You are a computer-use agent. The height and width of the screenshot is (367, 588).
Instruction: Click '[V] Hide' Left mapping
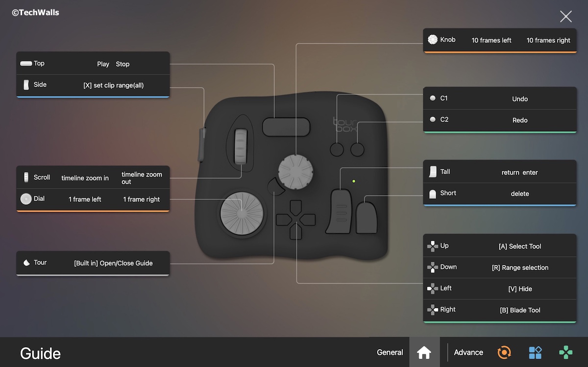point(520,289)
